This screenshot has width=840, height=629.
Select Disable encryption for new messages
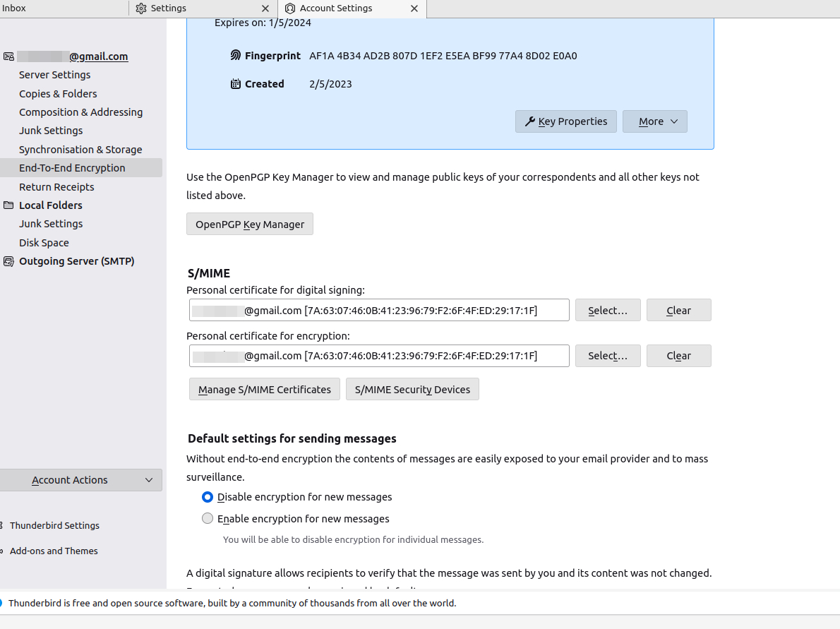coord(208,497)
